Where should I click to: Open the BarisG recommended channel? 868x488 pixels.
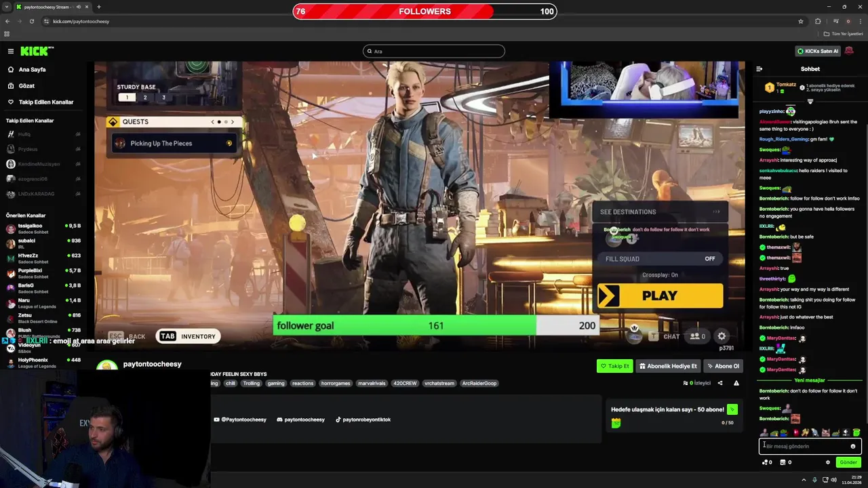tap(43, 288)
